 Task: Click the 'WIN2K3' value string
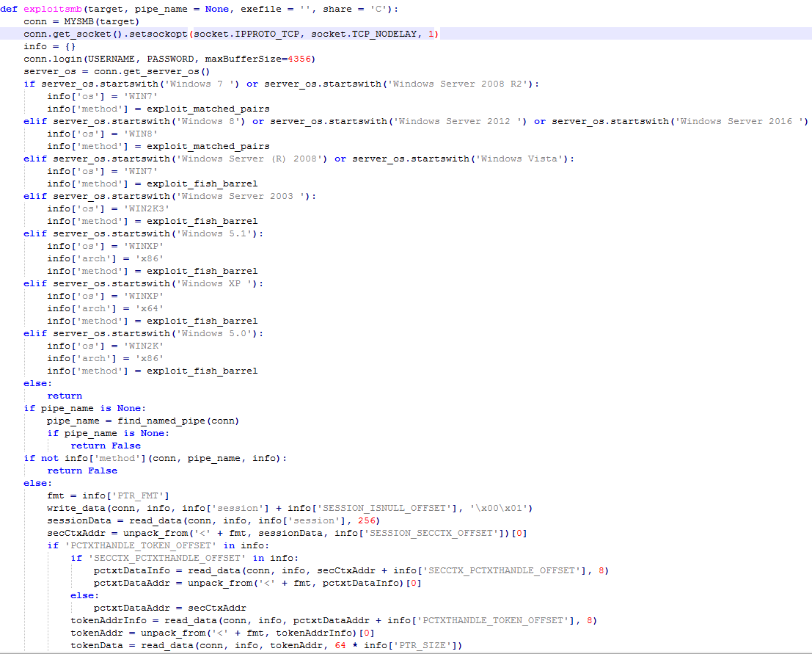[147, 208]
